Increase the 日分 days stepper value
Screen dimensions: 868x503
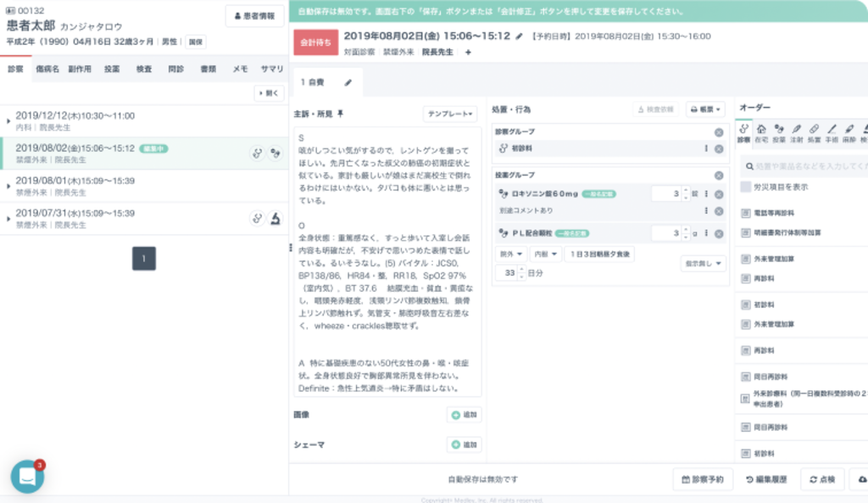click(x=521, y=269)
